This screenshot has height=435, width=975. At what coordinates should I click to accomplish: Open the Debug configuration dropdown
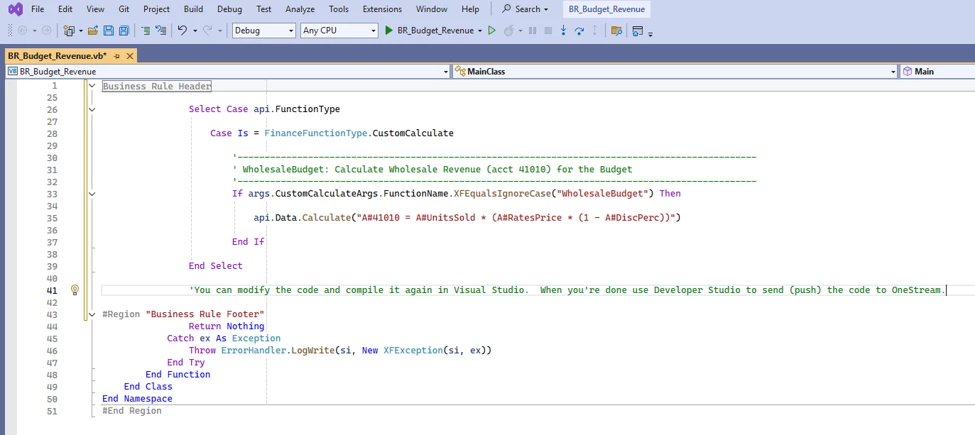264,30
